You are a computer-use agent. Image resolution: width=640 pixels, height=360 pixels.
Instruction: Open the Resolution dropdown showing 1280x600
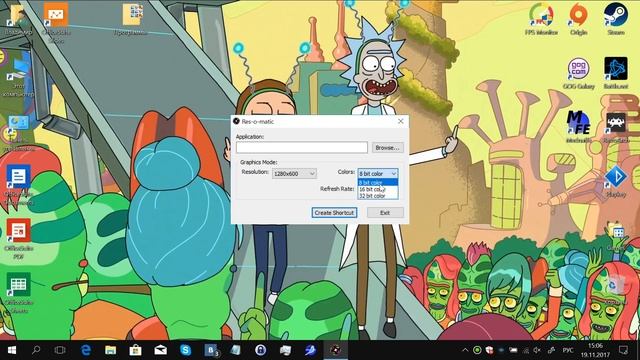(294, 173)
